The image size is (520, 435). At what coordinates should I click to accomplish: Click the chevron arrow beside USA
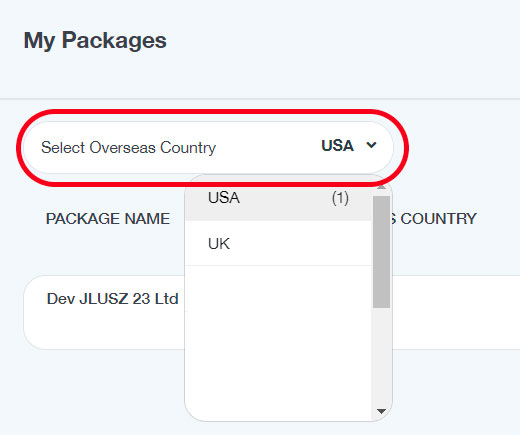click(x=371, y=145)
